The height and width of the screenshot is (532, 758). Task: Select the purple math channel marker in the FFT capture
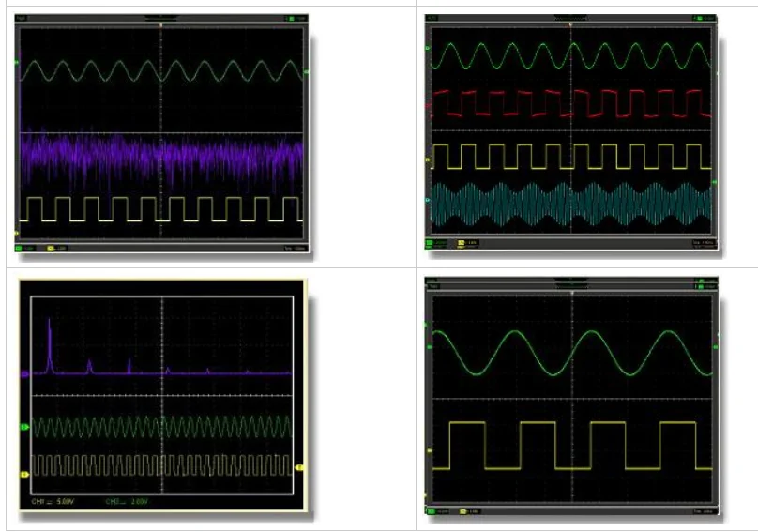click(x=24, y=373)
